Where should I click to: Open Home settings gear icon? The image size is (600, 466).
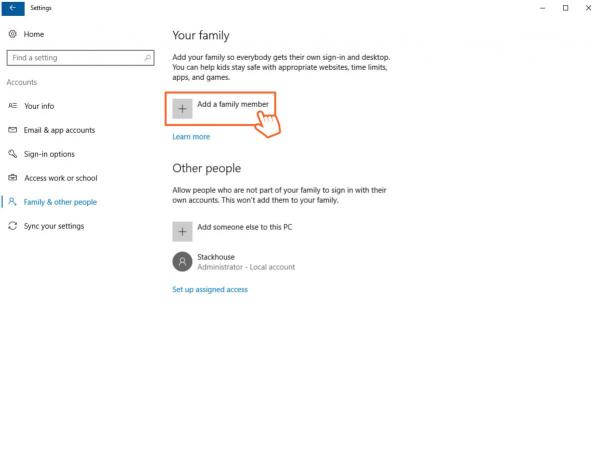click(x=12, y=34)
